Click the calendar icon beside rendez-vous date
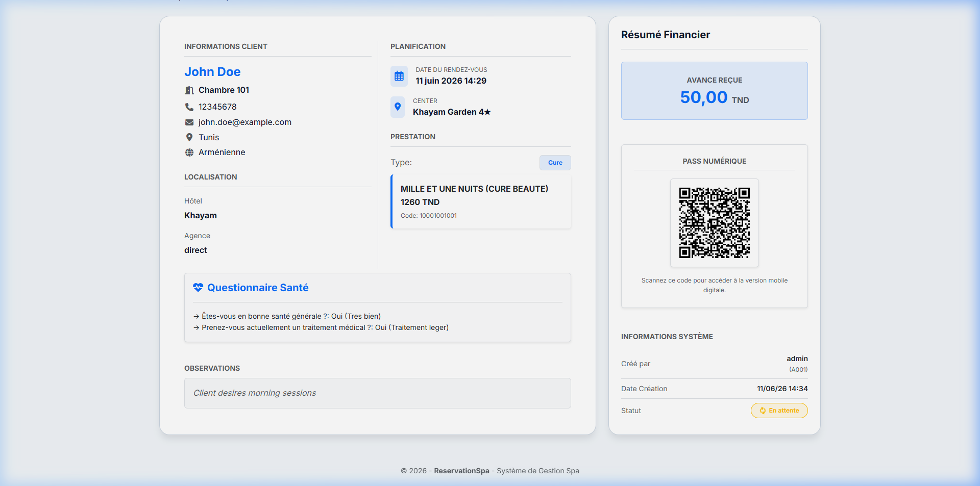 pos(399,76)
